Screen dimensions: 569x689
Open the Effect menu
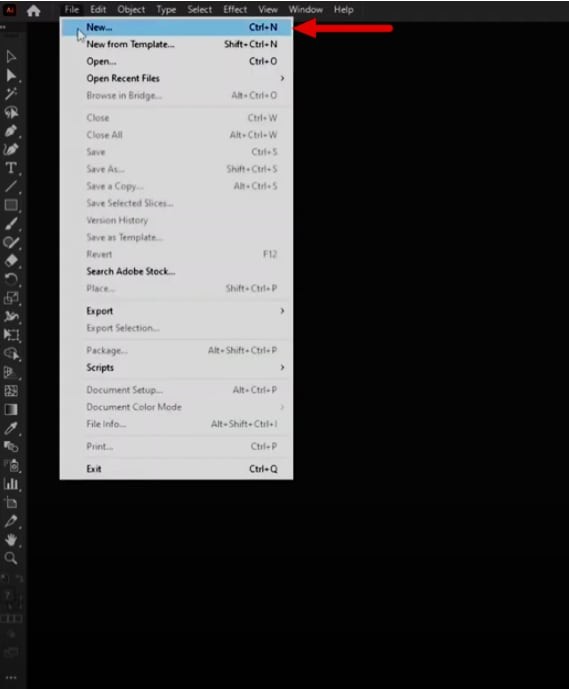click(235, 10)
